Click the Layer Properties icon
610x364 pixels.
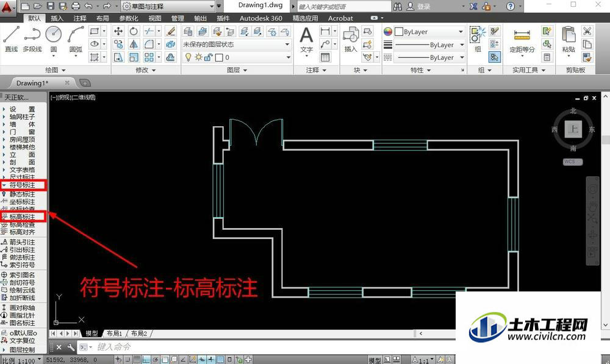[188, 31]
